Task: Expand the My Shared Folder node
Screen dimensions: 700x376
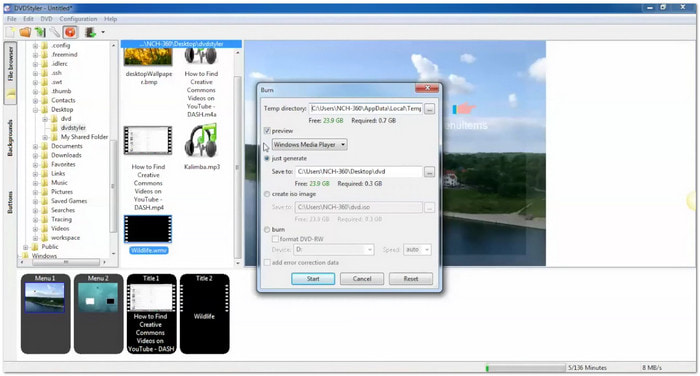Action: [x=45, y=137]
